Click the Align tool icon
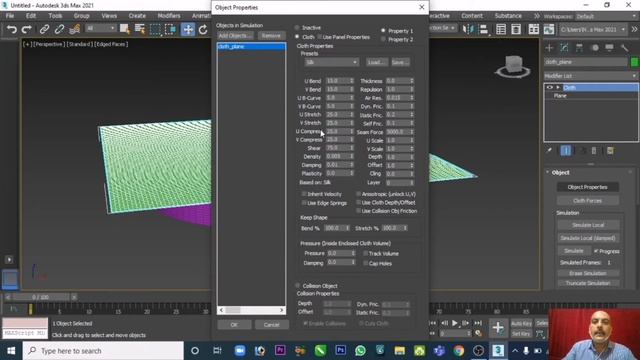Screen dimensions: 640x360 pos(483,29)
